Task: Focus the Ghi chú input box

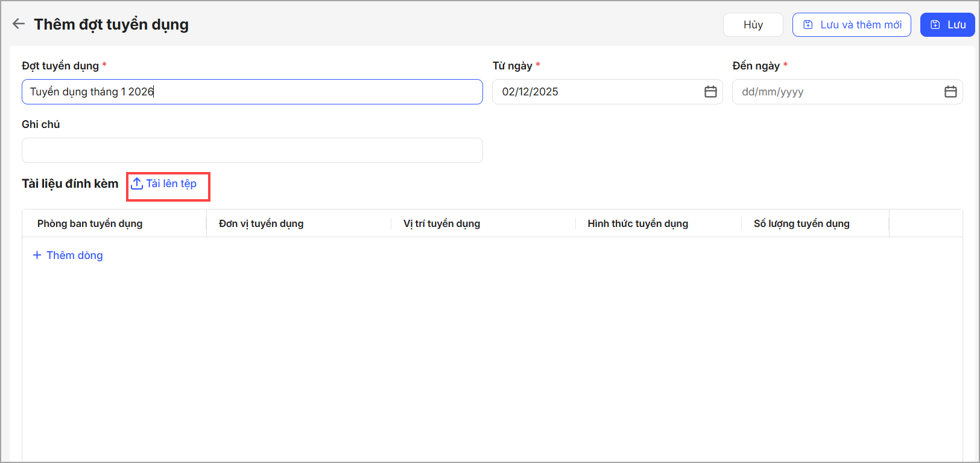Action: pos(252,150)
